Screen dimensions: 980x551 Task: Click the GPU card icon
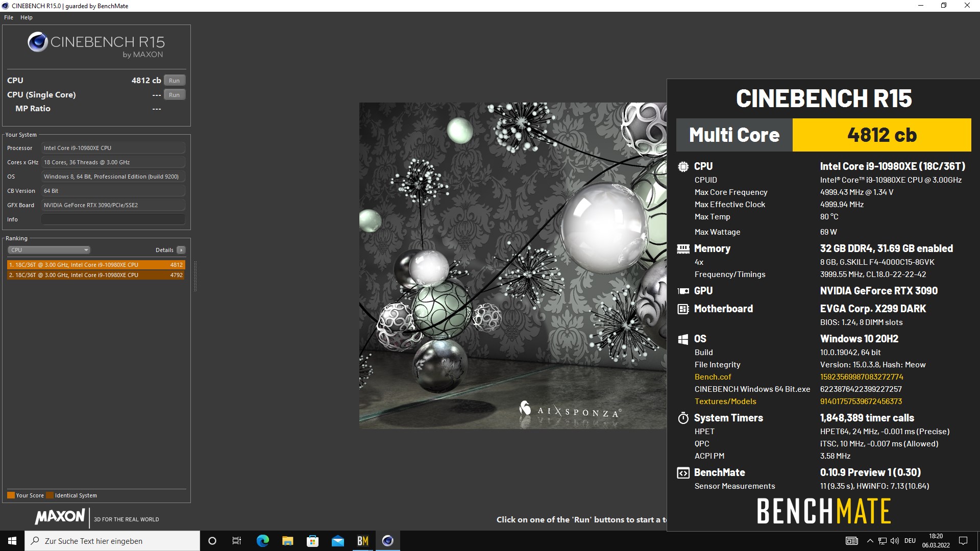coord(683,291)
